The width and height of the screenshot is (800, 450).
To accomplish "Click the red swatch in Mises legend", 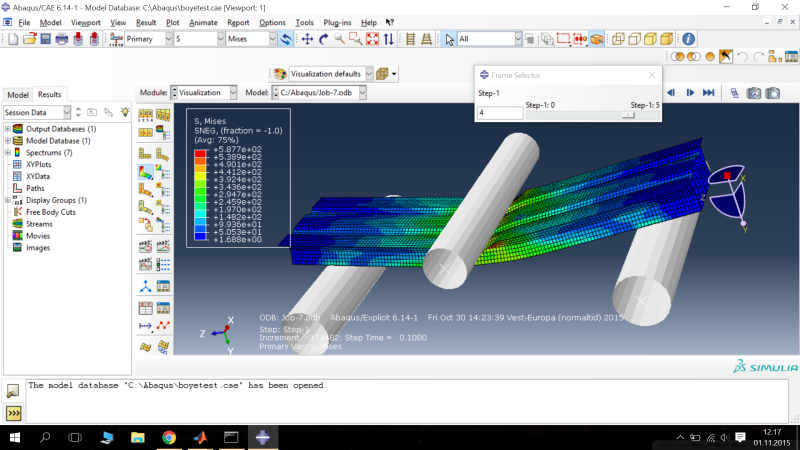I will [x=200, y=153].
